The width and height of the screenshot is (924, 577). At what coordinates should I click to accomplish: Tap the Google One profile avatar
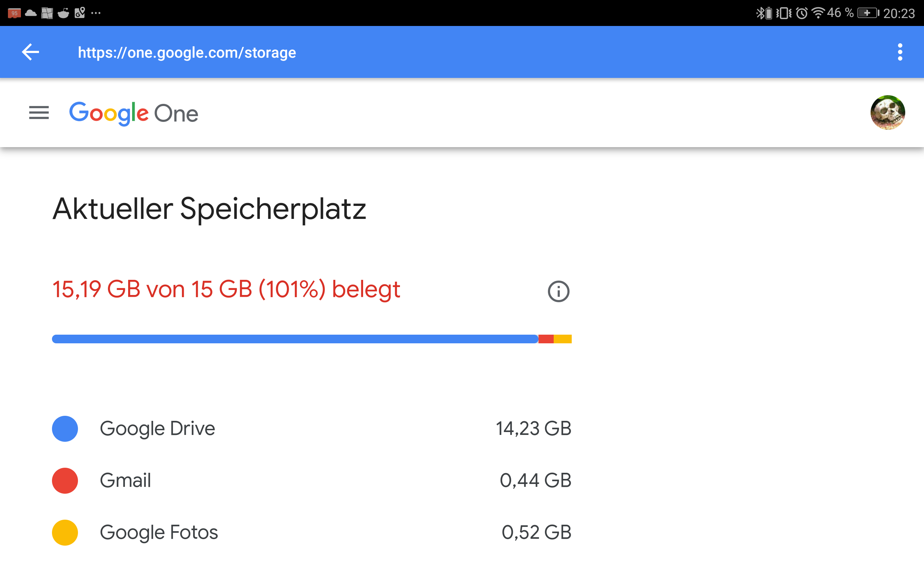click(x=888, y=113)
